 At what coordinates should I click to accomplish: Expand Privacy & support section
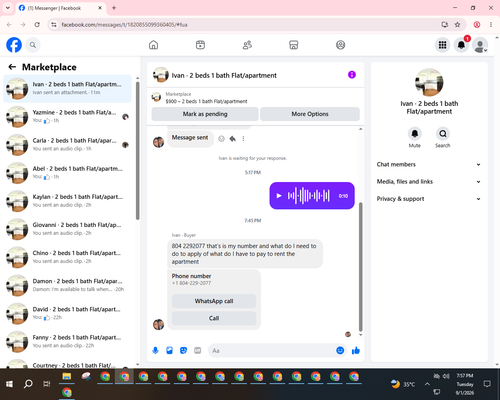(429, 199)
